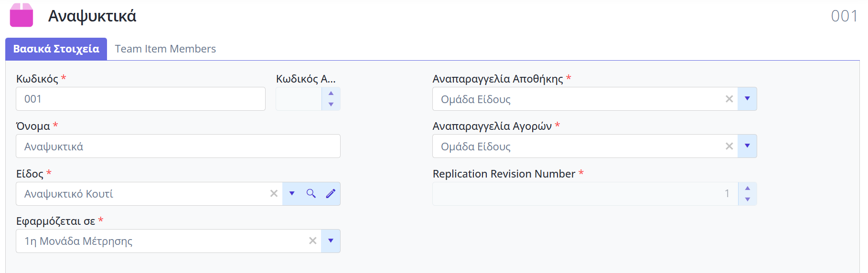Increment the Replication Revision Number
This screenshot has width=868, height=273.
(x=748, y=189)
